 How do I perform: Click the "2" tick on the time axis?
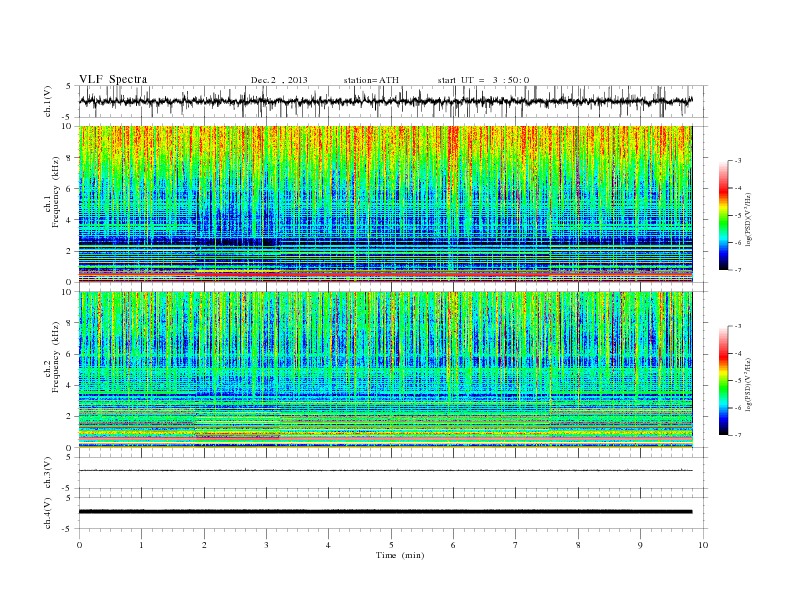click(x=204, y=545)
